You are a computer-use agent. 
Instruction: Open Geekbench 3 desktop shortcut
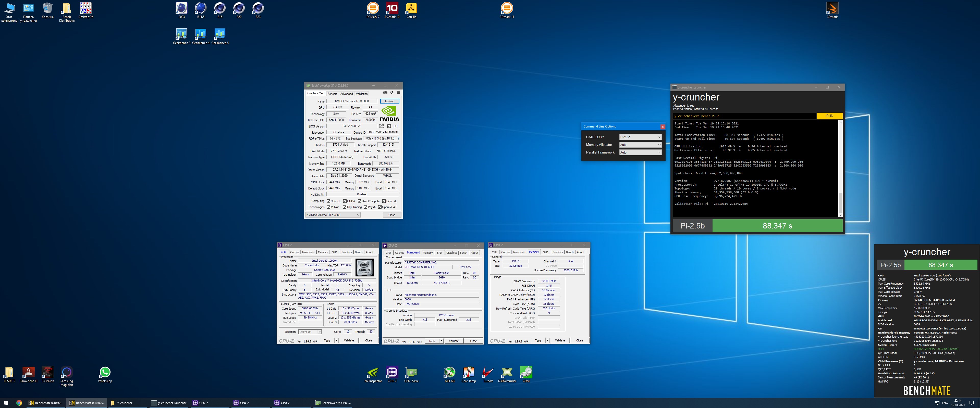coord(181,36)
